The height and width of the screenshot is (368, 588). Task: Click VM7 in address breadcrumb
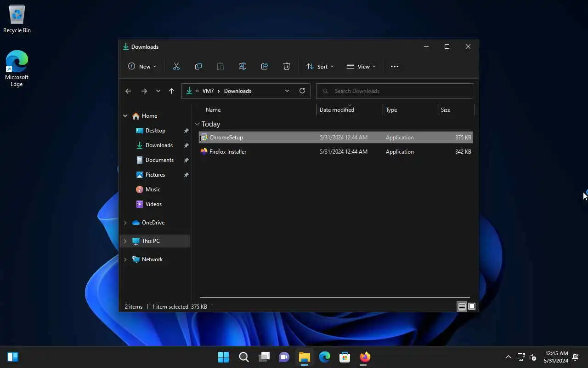pos(208,91)
